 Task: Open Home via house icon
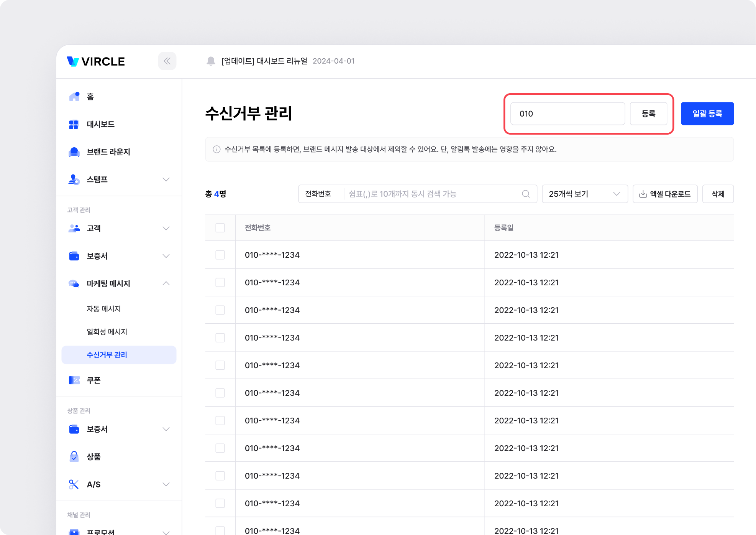pos(74,96)
